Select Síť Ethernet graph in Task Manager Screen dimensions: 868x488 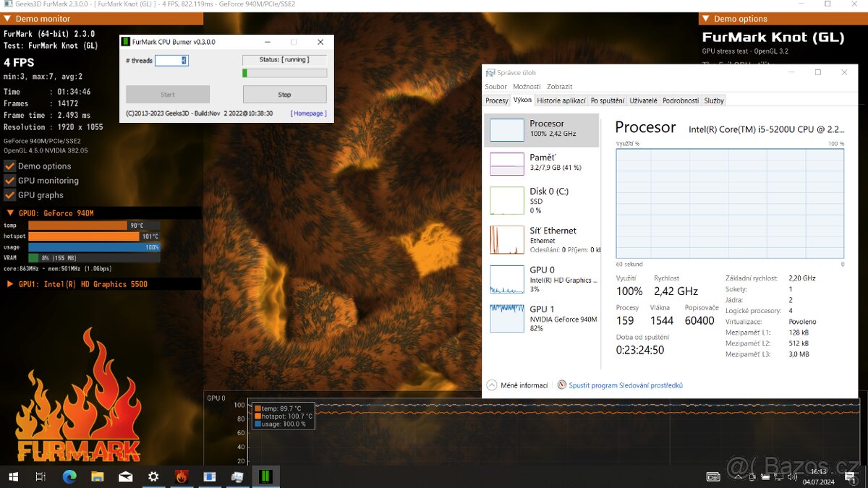point(542,239)
